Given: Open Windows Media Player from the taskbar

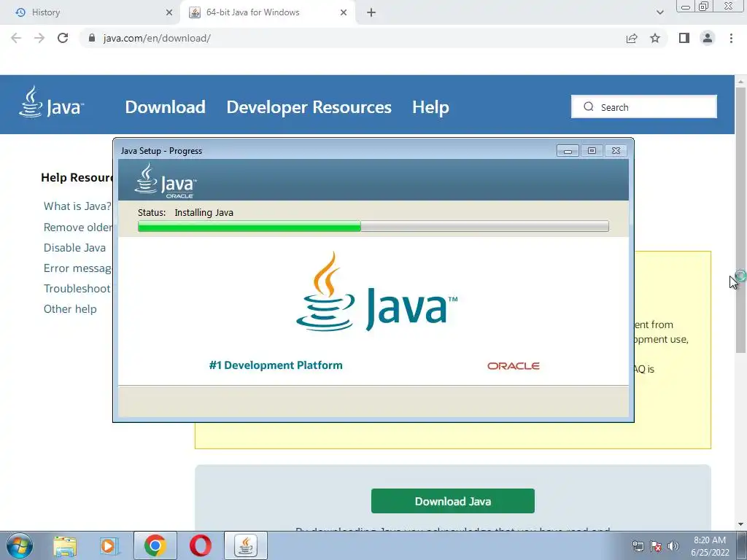Looking at the screenshot, I should 109,545.
